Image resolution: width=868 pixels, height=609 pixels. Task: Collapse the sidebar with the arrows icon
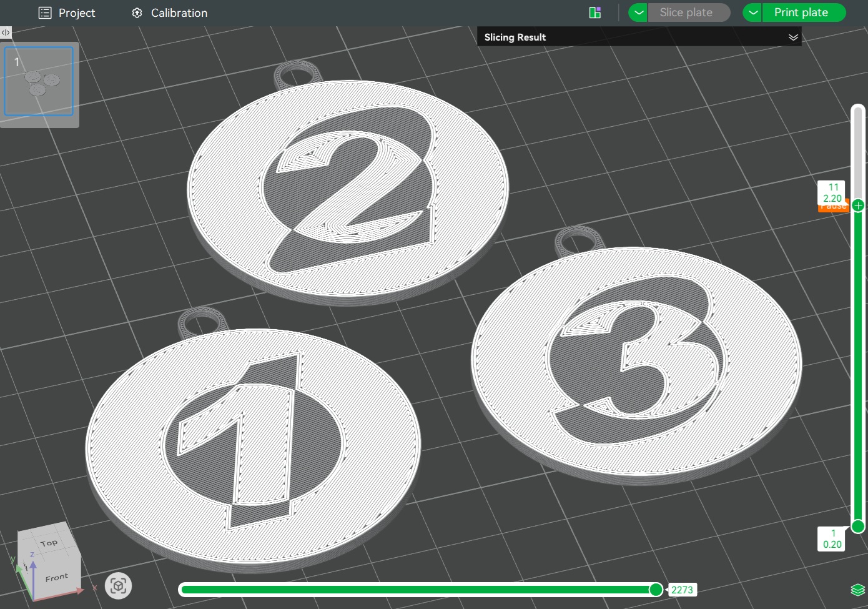tap(6, 32)
